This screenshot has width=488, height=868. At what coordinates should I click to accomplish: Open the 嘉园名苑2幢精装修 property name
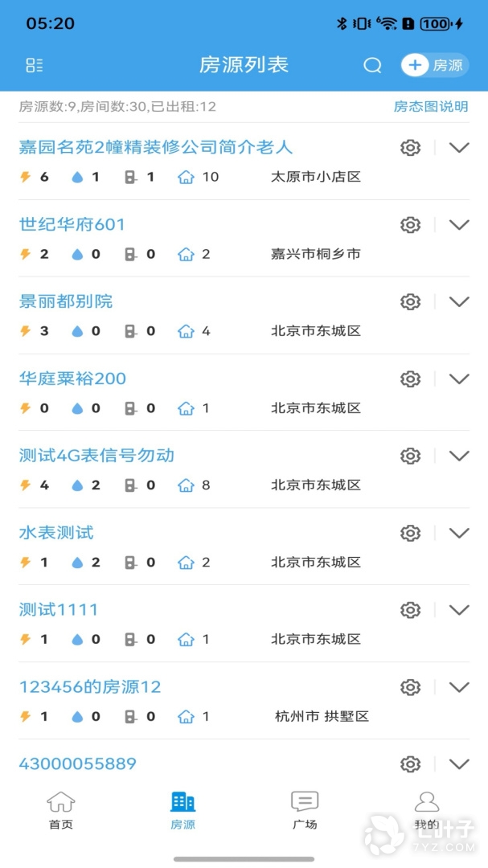(x=156, y=147)
